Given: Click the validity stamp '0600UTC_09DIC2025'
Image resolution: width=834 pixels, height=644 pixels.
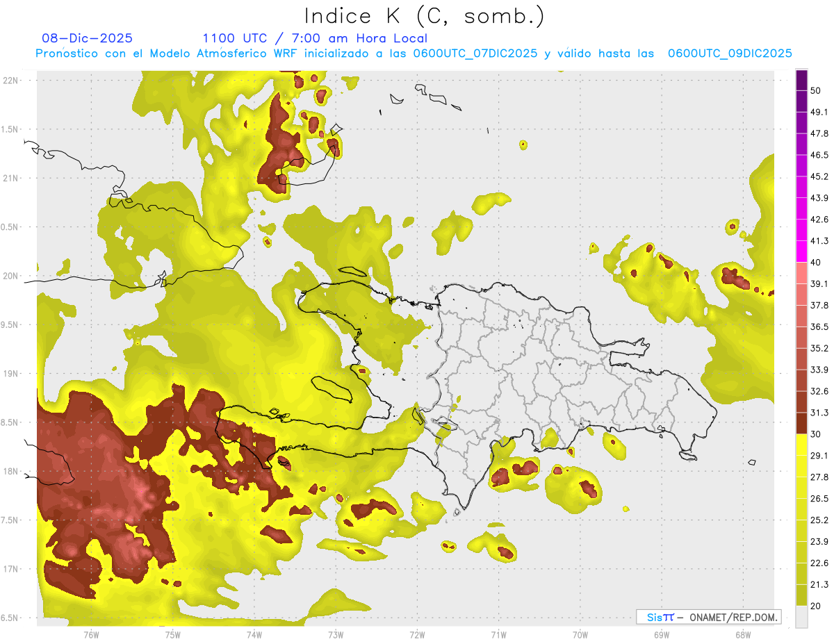Looking at the screenshot, I should tap(730, 53).
